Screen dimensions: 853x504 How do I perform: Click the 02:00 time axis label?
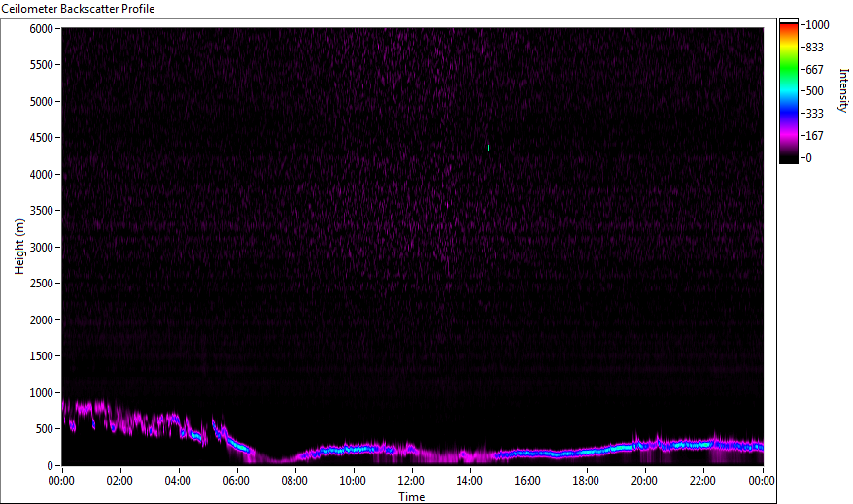tap(119, 481)
